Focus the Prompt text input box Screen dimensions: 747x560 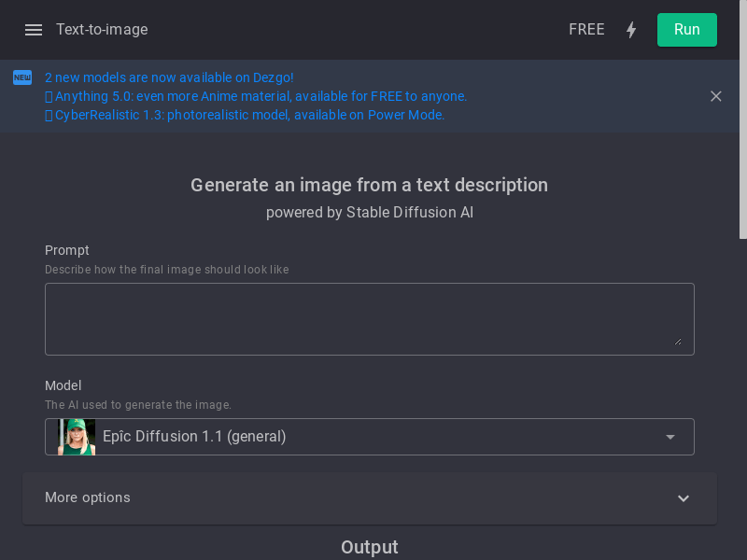(369, 319)
